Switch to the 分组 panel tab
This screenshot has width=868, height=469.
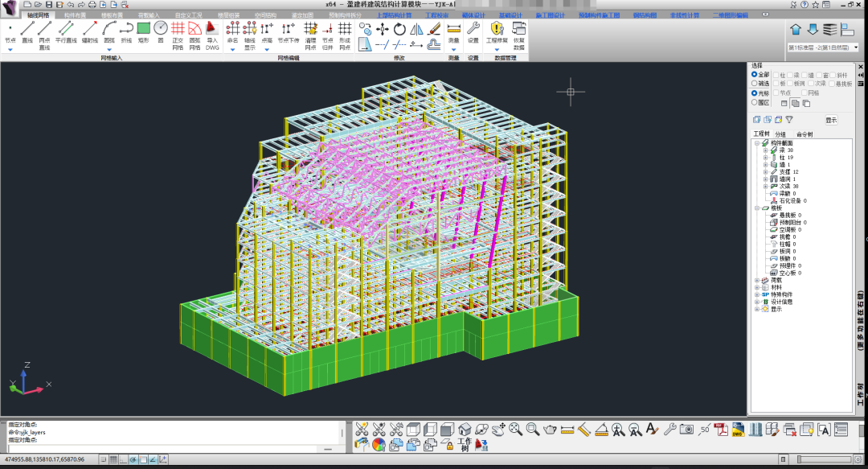coord(780,134)
